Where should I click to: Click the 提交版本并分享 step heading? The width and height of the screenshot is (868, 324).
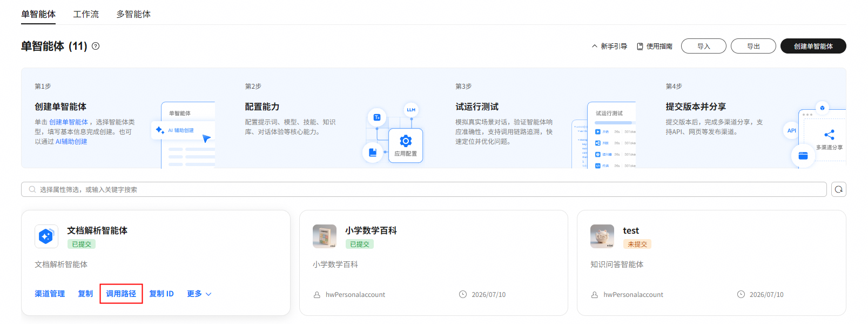(x=696, y=107)
